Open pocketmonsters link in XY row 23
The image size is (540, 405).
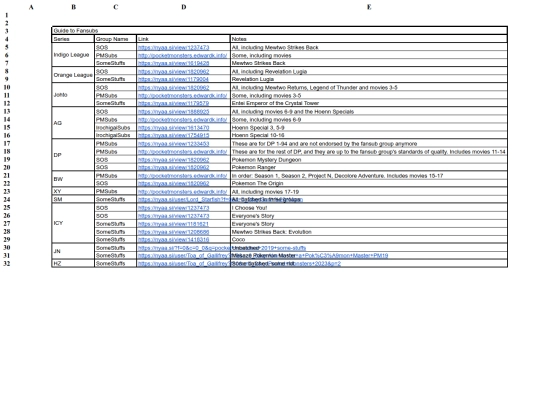pyautogui.click(x=183, y=191)
